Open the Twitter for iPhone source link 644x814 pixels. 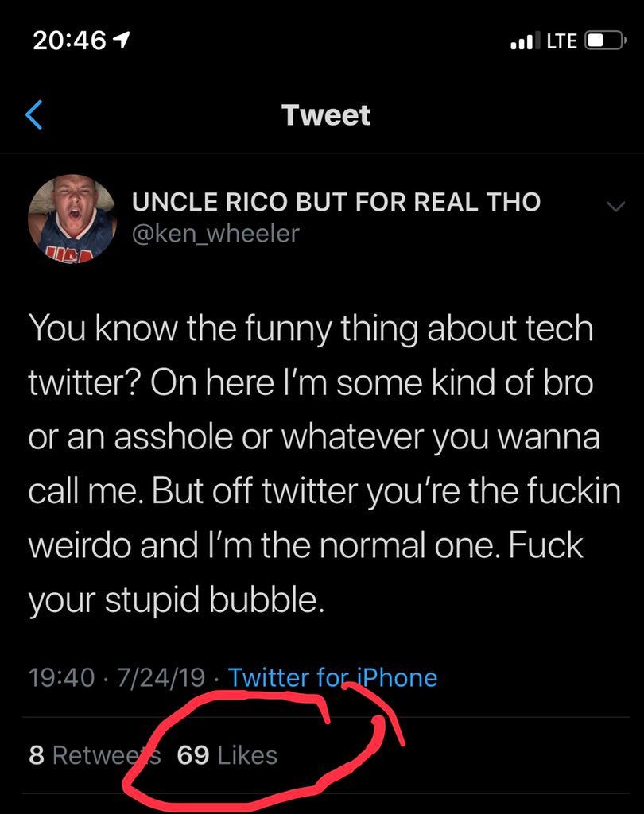[332, 677]
